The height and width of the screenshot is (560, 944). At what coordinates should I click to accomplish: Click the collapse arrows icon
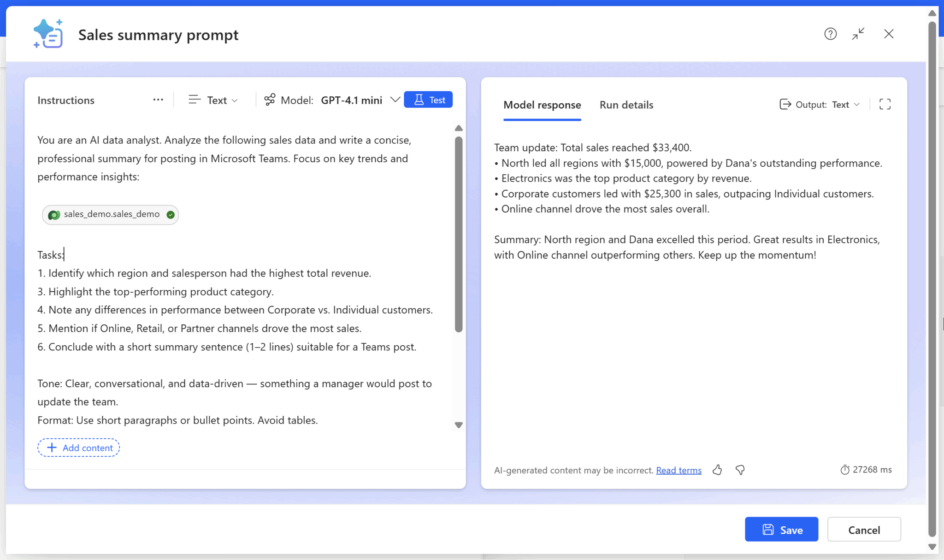click(858, 34)
